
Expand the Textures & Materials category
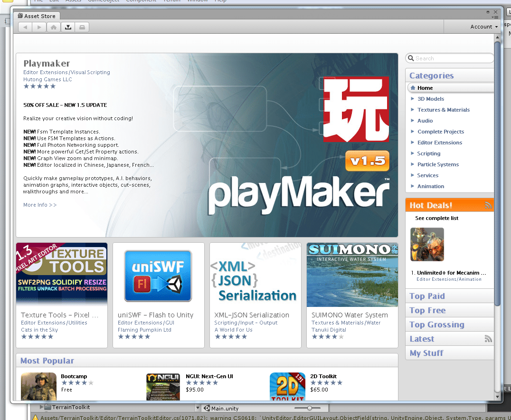(413, 110)
